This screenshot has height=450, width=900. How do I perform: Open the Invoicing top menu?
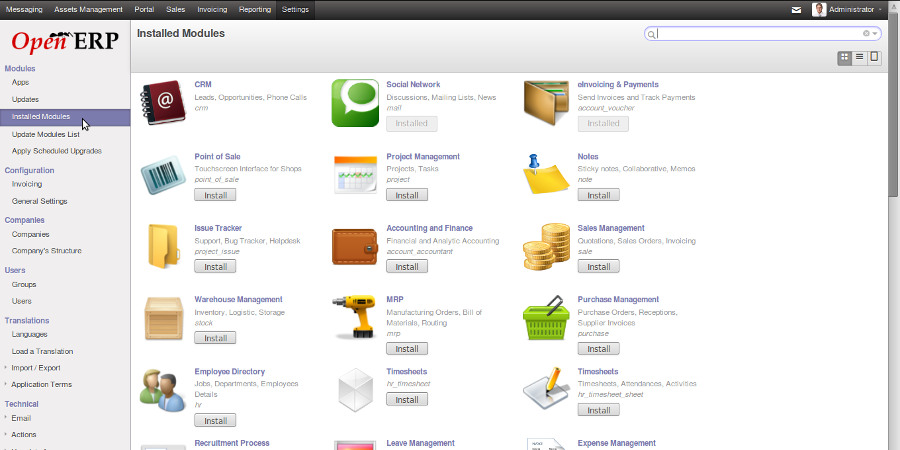212,10
